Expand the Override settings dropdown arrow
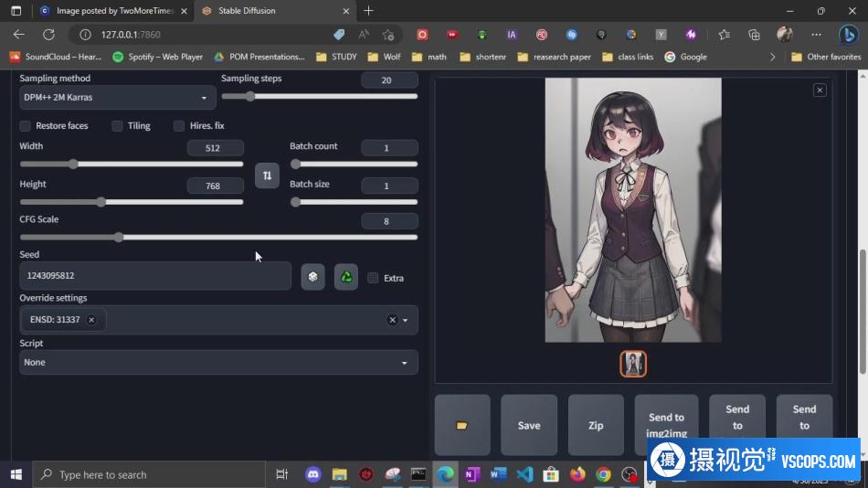Image resolution: width=868 pixels, height=488 pixels. pyautogui.click(x=405, y=320)
